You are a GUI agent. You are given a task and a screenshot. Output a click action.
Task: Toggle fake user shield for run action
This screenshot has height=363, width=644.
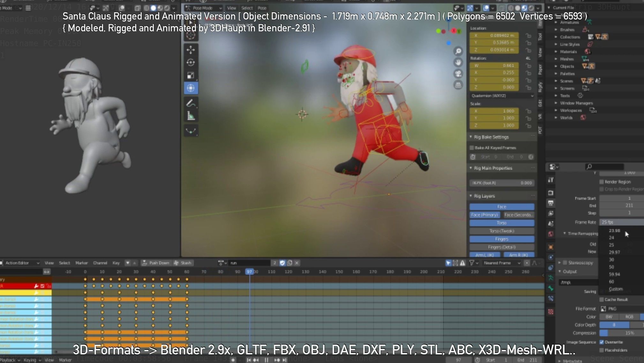point(282,263)
